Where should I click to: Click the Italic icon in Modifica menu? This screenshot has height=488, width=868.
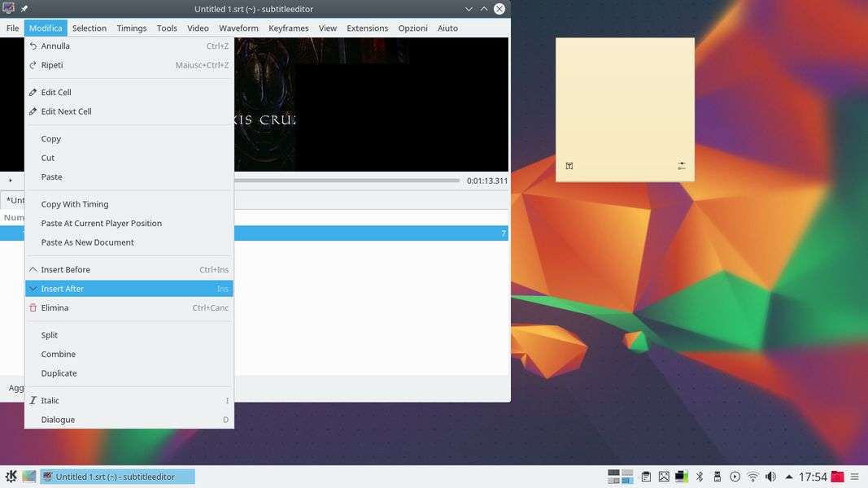(x=33, y=401)
